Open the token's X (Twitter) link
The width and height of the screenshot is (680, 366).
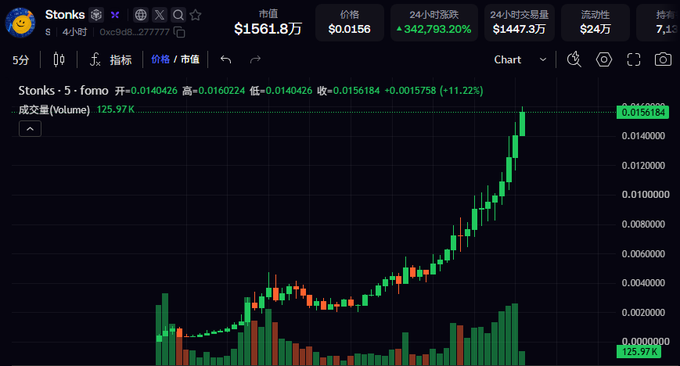pos(160,15)
